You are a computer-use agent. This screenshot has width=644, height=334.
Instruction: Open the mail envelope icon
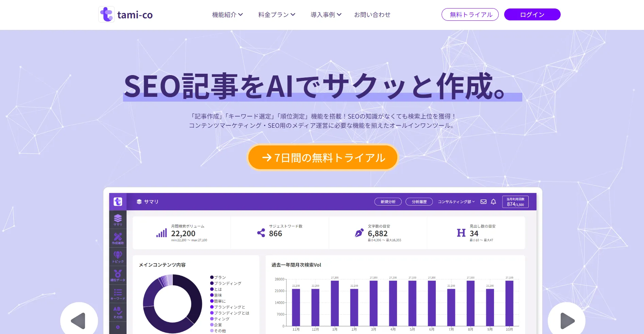coord(483,202)
